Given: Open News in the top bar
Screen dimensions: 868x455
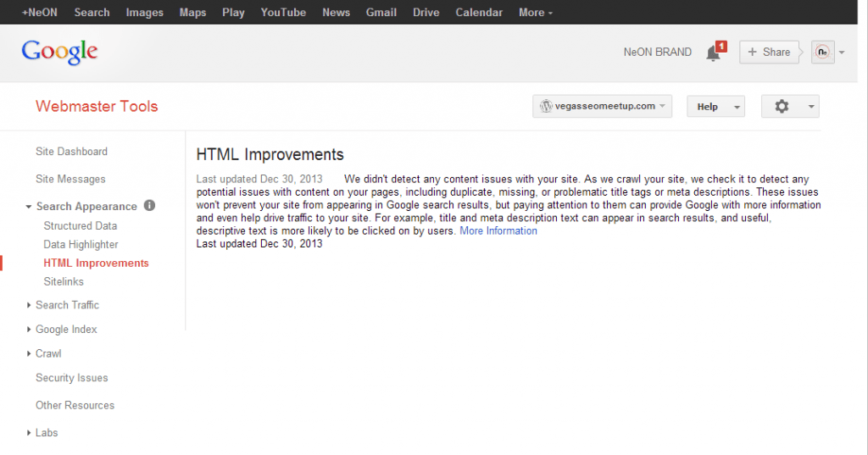Looking at the screenshot, I should click(336, 12).
